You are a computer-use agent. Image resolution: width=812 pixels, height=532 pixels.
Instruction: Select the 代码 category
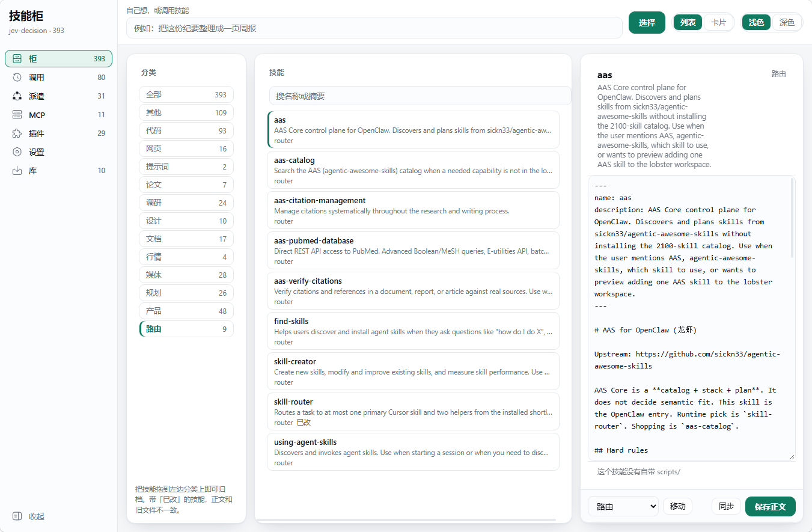(x=186, y=130)
